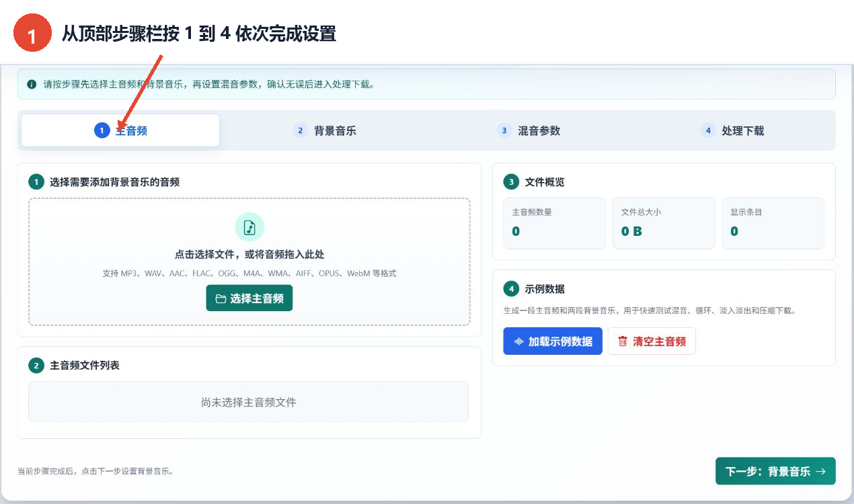Click the folder icon on 选择主音频 button
Screen dimensions: 854x504
[x=220, y=298]
